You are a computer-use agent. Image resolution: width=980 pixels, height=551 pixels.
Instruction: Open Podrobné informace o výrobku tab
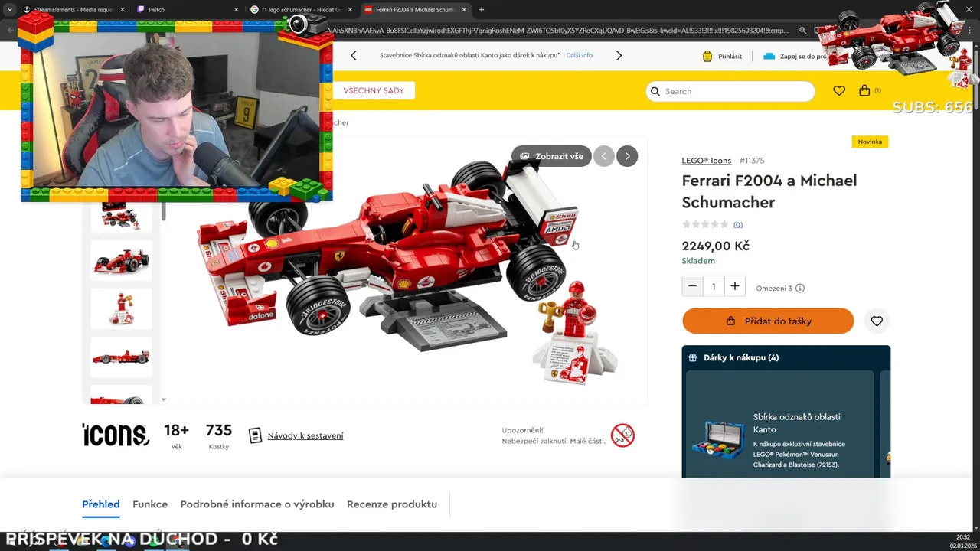257,504
